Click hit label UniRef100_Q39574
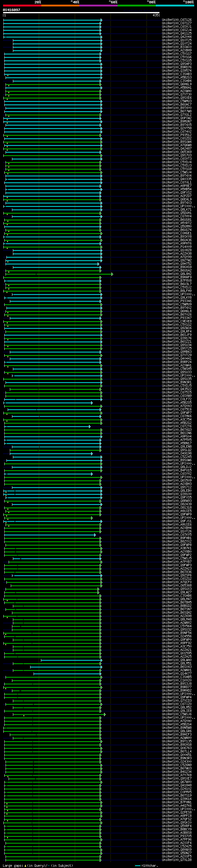Viewport: 197px width, 868px height. point(177,71)
